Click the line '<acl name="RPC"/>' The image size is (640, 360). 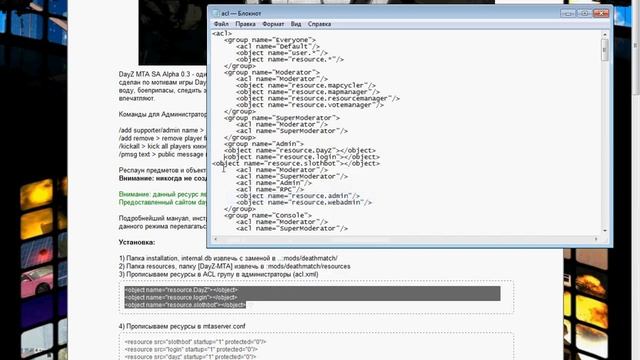(270, 189)
